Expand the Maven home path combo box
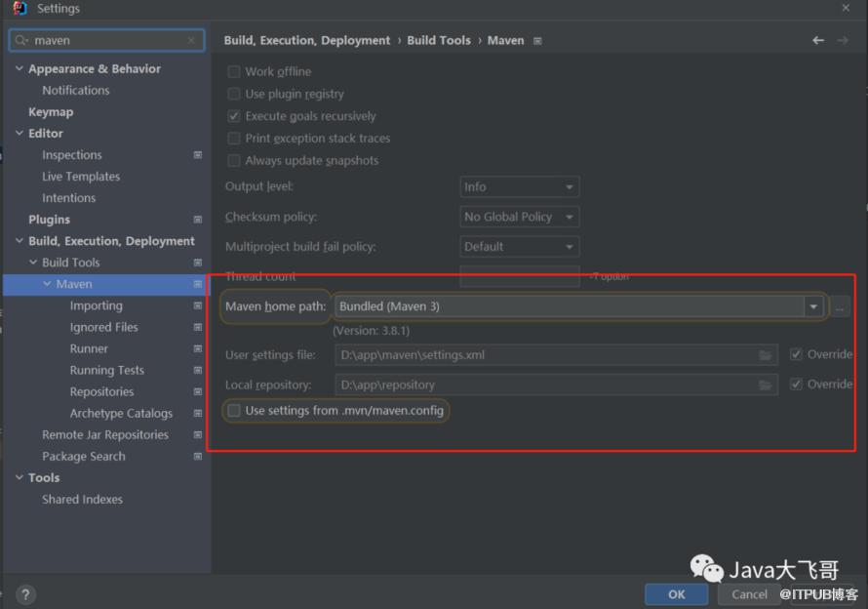The height and width of the screenshot is (609, 868). [x=813, y=306]
